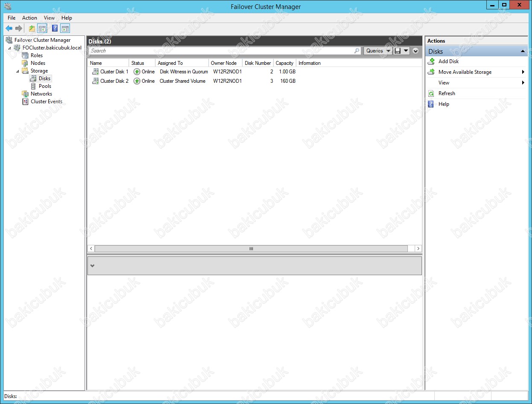
Task: Click the Information column header
Action: pyautogui.click(x=310, y=63)
